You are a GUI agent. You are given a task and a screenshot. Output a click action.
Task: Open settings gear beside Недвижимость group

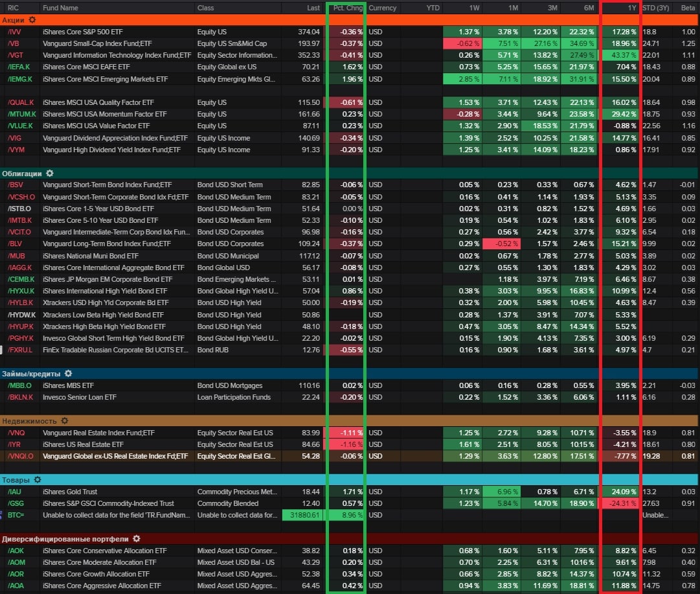click(x=65, y=420)
